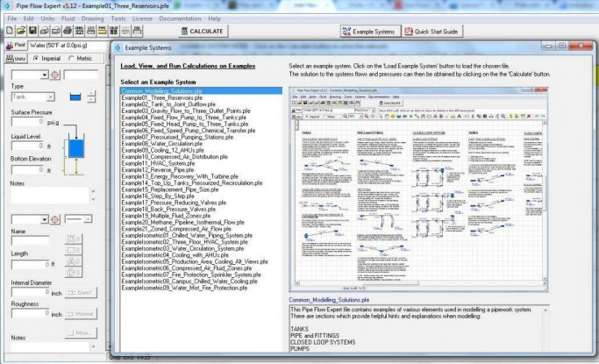Image resolution: width=599 pixels, height=364 pixels.
Task: Click the Print icon in toolbar
Action: (68, 31)
